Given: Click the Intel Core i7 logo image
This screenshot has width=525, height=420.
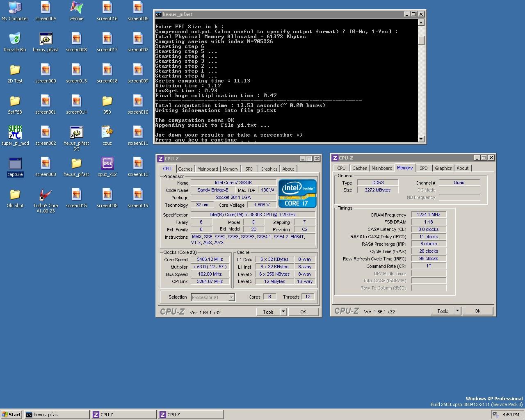Looking at the screenshot, I should (297, 194).
